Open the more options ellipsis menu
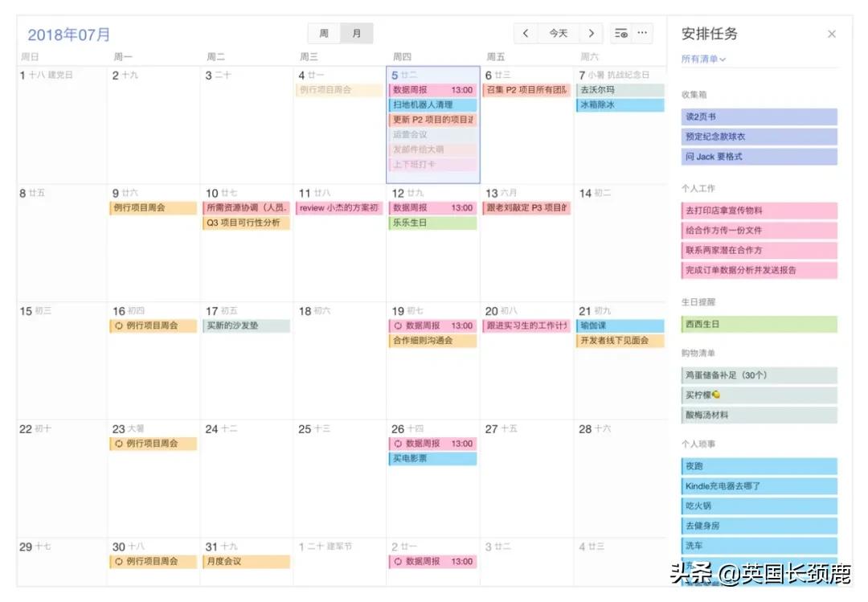The height and width of the screenshot is (602, 868). pos(643,34)
